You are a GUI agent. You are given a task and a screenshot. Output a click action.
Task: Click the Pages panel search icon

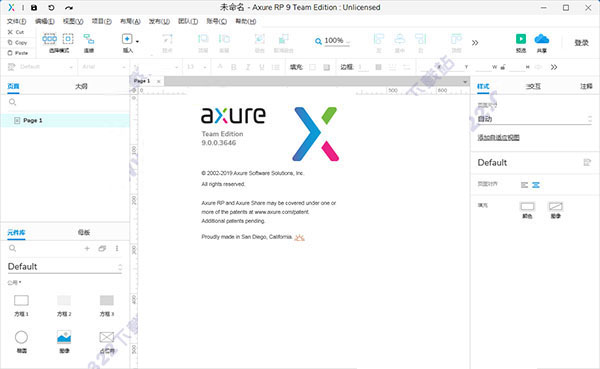pyautogui.click(x=12, y=102)
